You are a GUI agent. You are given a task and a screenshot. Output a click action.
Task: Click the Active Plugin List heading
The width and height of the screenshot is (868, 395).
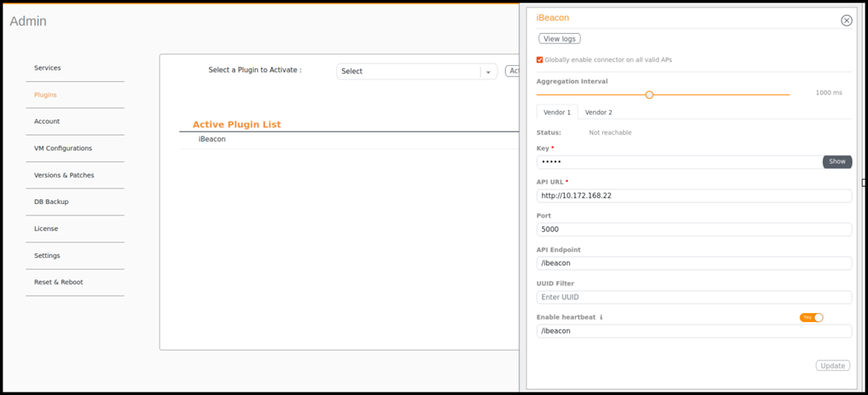click(237, 124)
